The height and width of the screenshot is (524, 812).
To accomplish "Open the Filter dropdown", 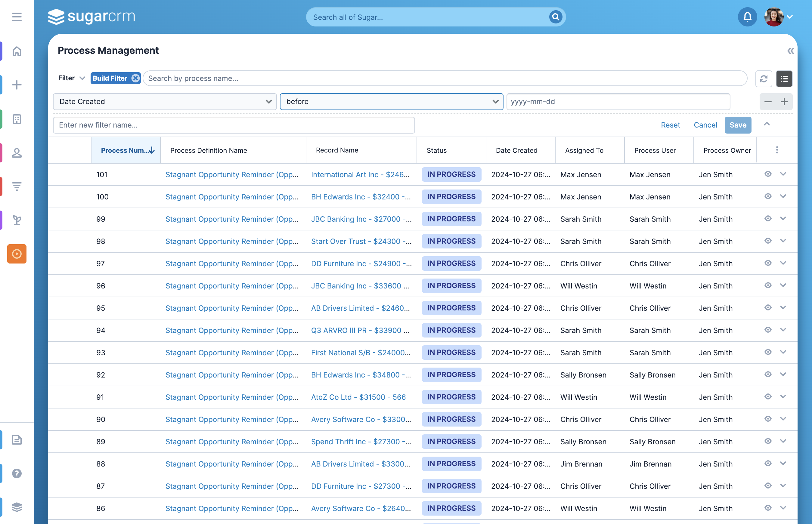I will pyautogui.click(x=72, y=78).
